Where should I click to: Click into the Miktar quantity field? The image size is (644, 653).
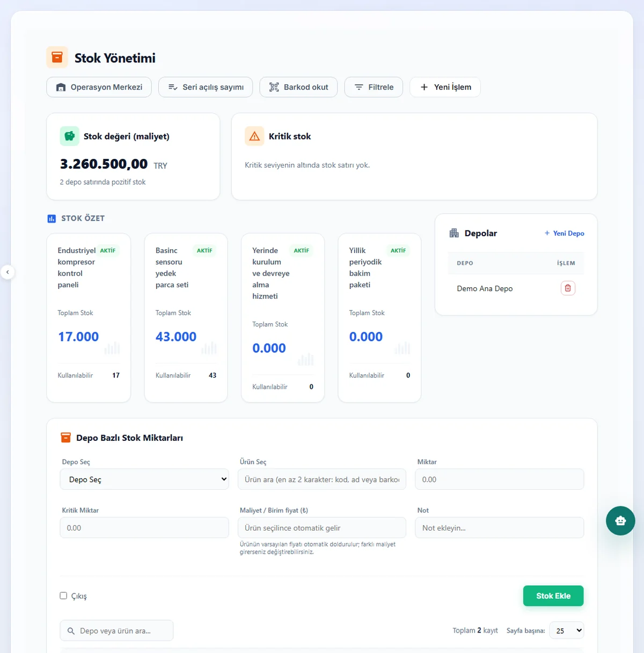pos(499,480)
